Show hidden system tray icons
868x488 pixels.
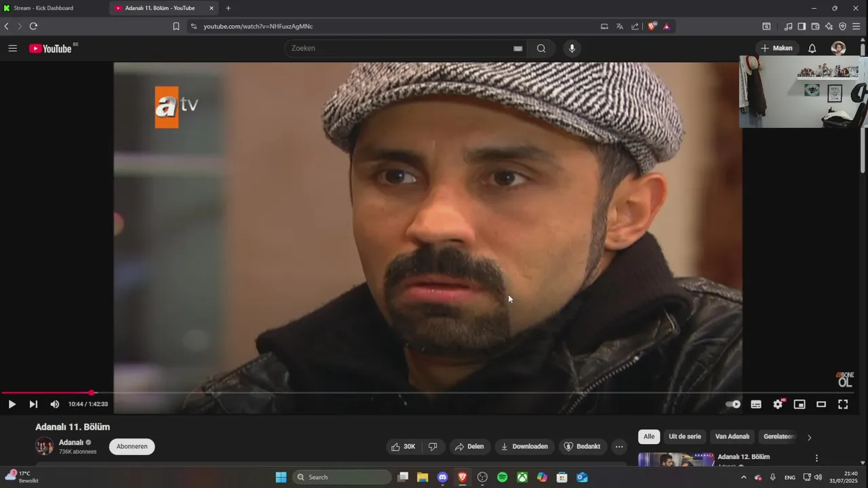[x=743, y=477]
